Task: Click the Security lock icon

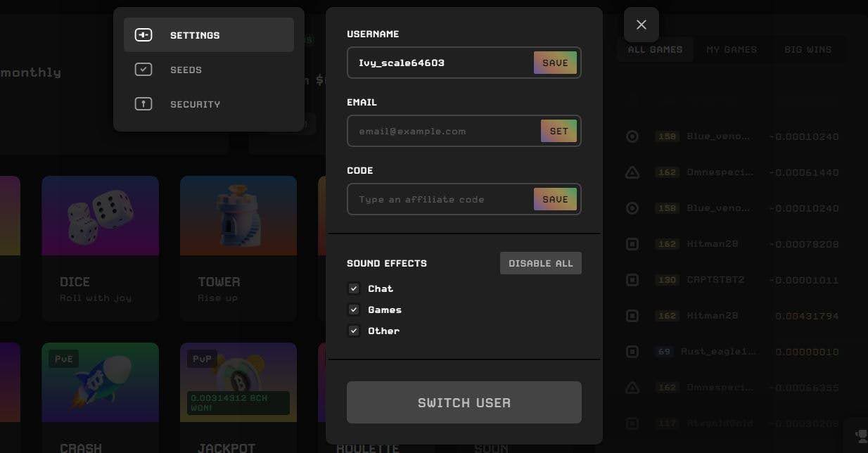Action: tap(143, 104)
